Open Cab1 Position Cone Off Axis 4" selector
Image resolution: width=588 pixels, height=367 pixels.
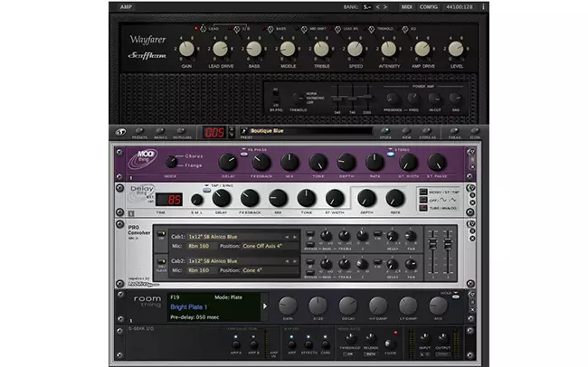click(270, 246)
